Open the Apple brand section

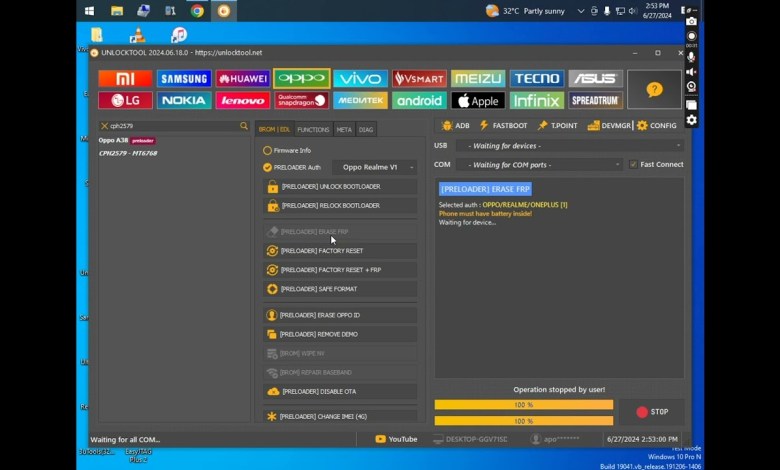click(x=478, y=100)
